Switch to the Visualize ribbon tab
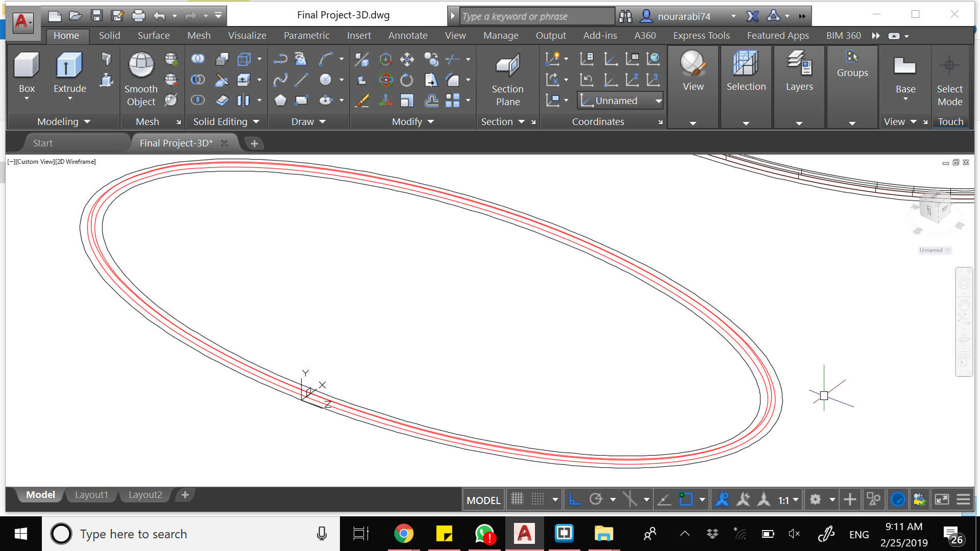Viewport: 980px width, 551px height. pos(247,35)
